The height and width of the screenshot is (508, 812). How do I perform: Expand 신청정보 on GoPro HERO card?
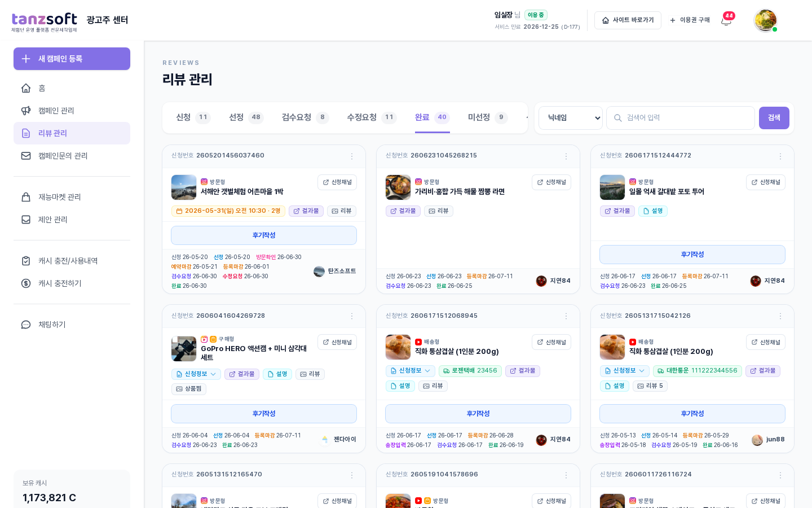[196, 374]
